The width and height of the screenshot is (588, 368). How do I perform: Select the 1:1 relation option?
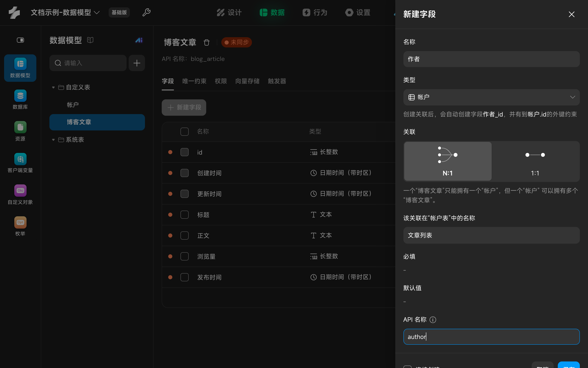[x=535, y=161]
